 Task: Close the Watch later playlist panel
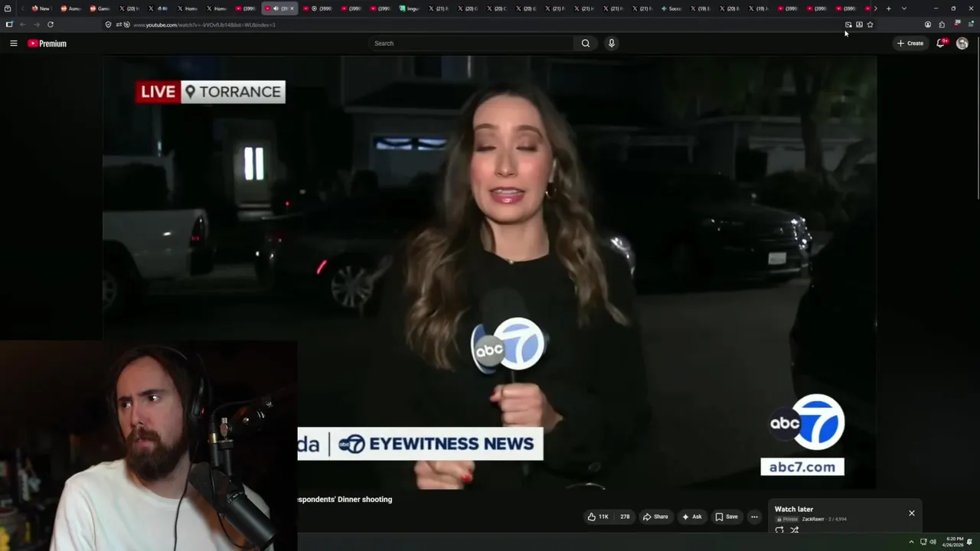(x=912, y=513)
